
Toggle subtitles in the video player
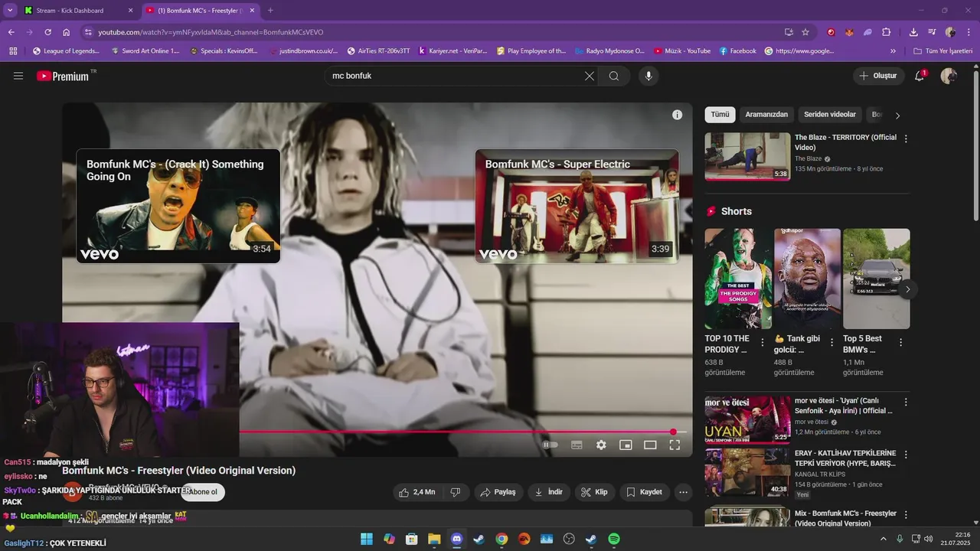click(x=577, y=445)
